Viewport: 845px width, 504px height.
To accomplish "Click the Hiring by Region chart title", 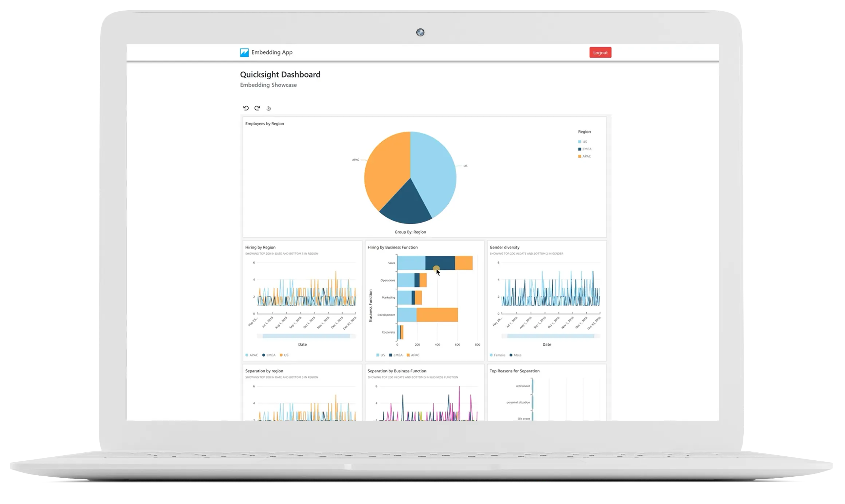I will click(x=260, y=247).
